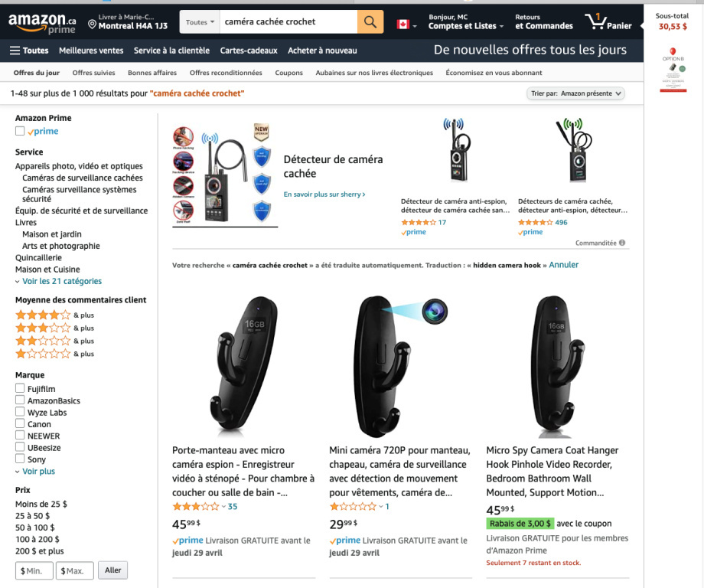Click the orange search magnifier button
This screenshot has width=704, height=588.
pyautogui.click(x=370, y=22)
